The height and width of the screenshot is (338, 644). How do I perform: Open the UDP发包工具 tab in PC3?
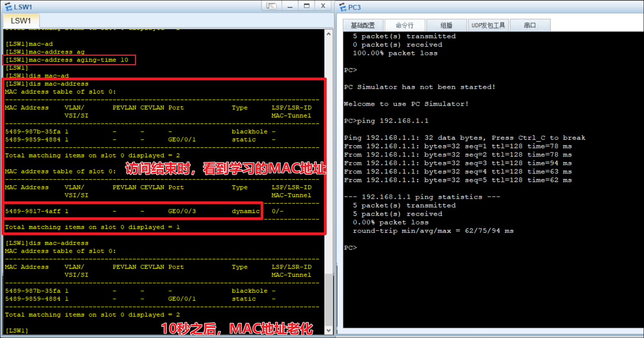488,25
